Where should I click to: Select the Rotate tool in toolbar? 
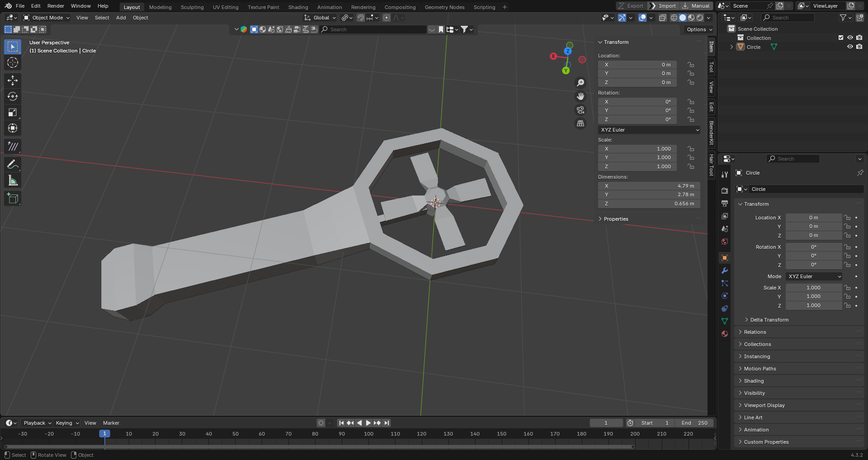13,96
